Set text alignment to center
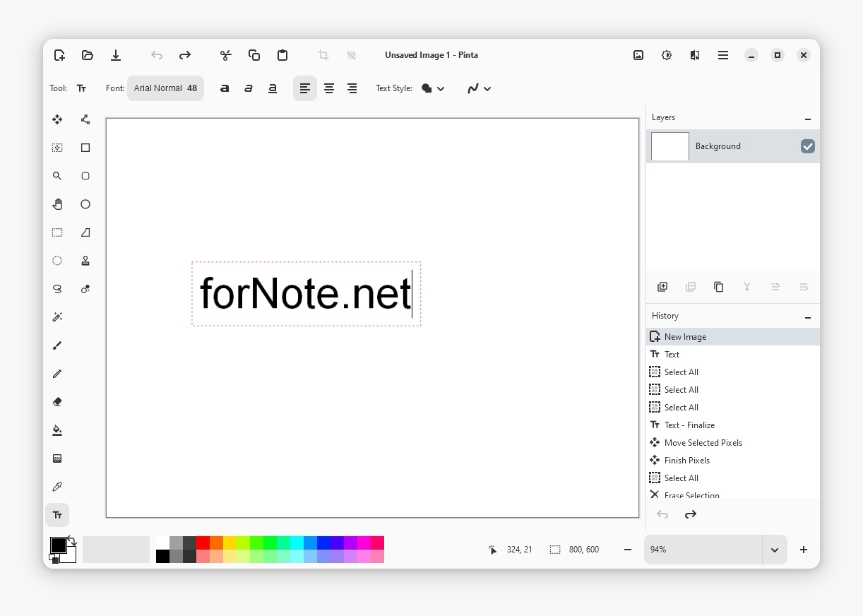863x616 pixels. [329, 88]
